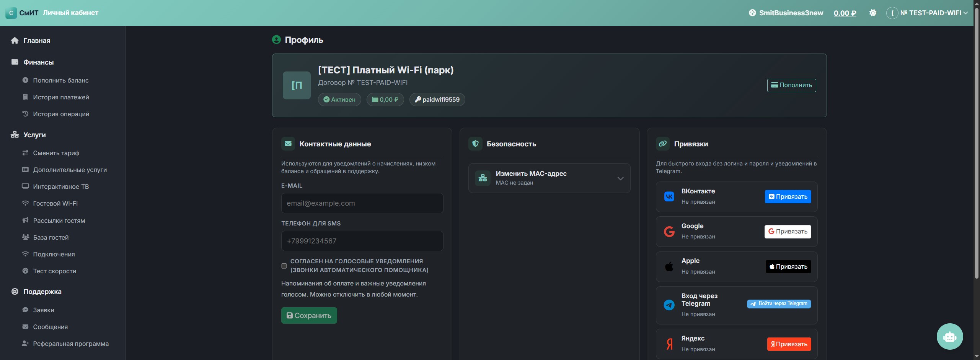The width and height of the screenshot is (980, 360).
Task: Click the Telegram logo icon in bindings
Action: [x=669, y=305]
